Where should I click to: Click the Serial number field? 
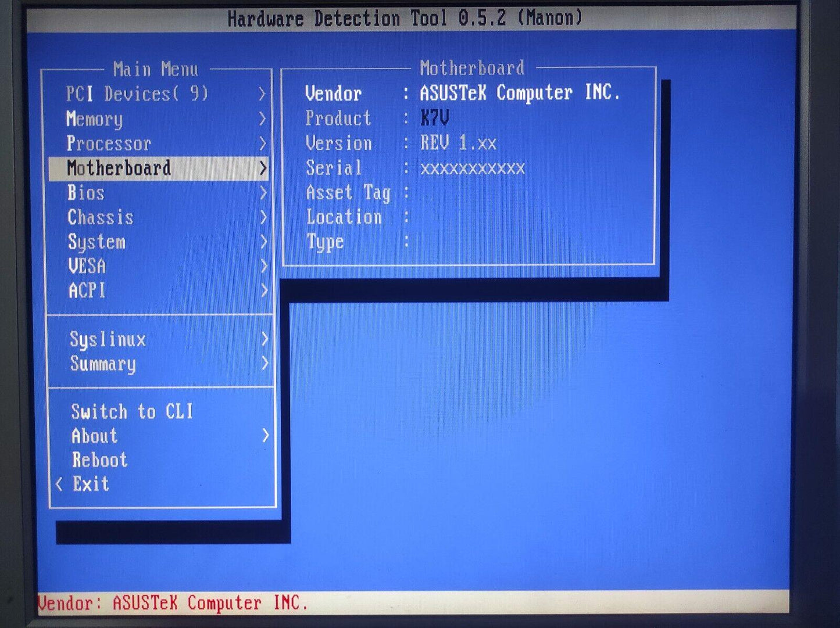(x=472, y=168)
